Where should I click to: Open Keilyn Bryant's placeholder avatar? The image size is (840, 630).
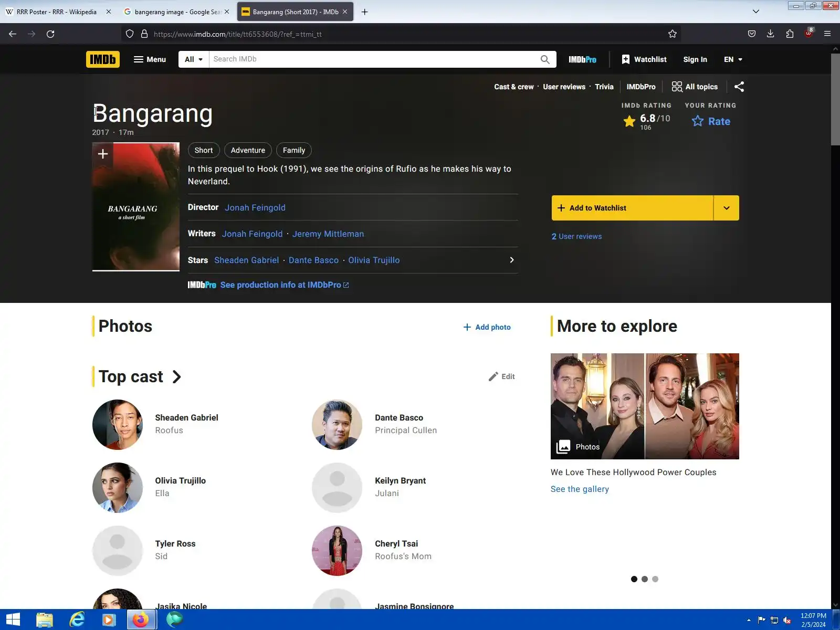(337, 488)
